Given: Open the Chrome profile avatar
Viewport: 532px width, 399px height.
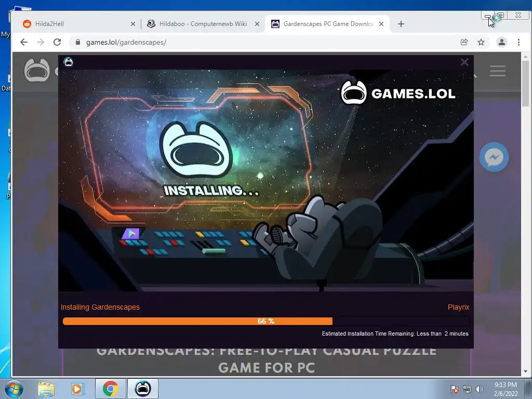Looking at the screenshot, I should pyautogui.click(x=502, y=42).
